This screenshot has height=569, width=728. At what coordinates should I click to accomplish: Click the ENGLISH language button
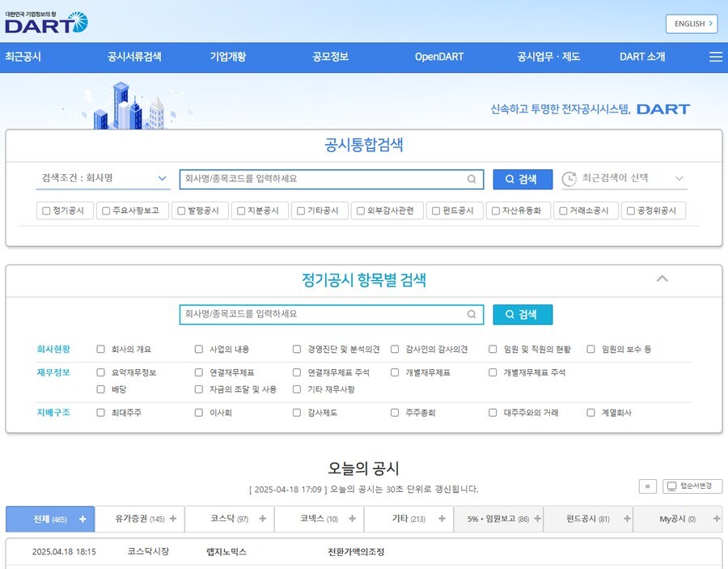(x=692, y=23)
